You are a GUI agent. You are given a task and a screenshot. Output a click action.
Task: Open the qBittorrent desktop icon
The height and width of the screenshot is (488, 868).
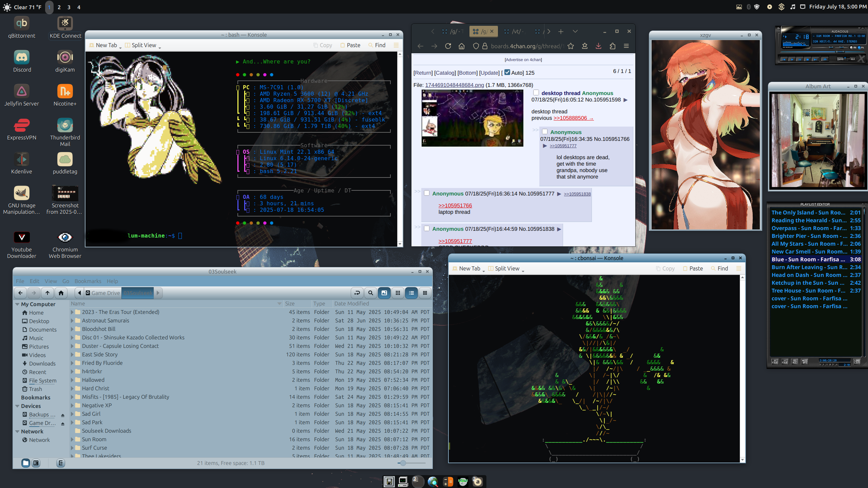[21, 27]
